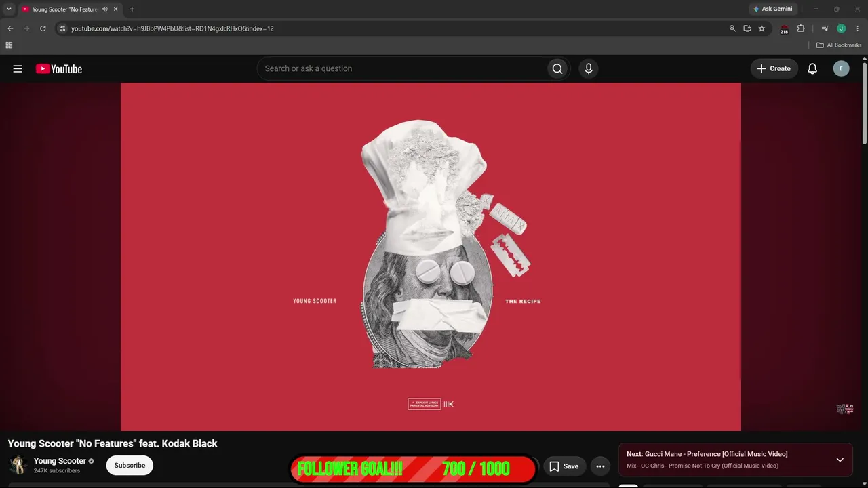Click the 247K subscribers text
Viewport: 868px width, 488px height.
pos(57,470)
